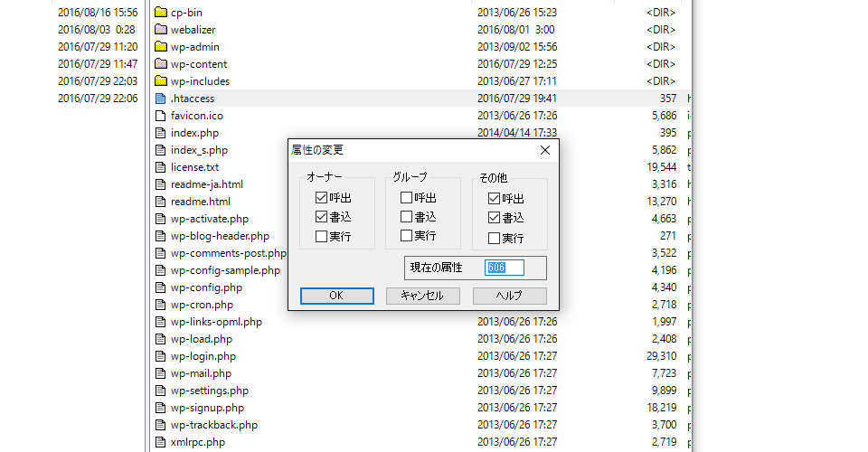Click the index.php file icon
Viewport: 868px width, 452px height.
coord(161,133)
